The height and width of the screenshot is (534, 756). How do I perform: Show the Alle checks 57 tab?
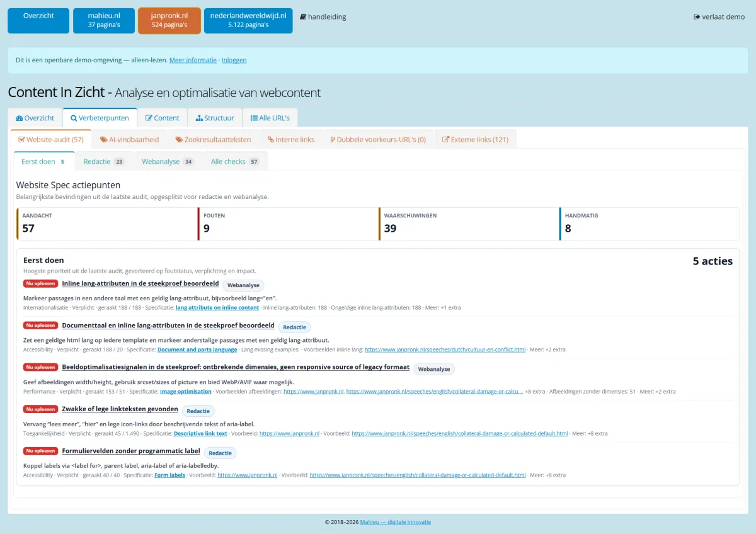[235, 161]
